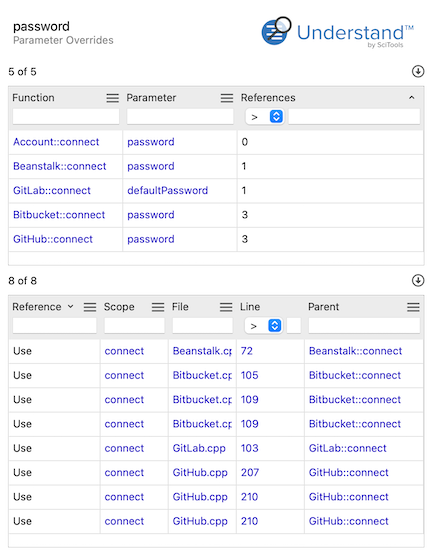The image size is (432, 560).
Task: Focus the Function filter text field
Action: (x=66, y=117)
